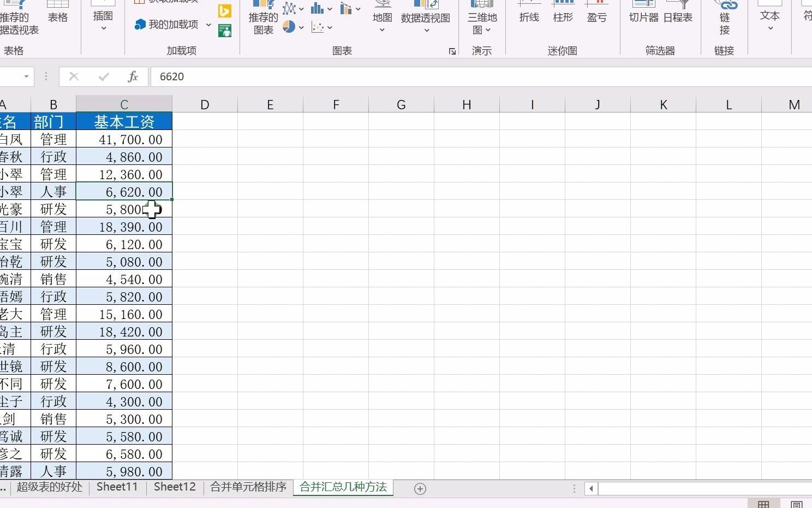Open Bing Maps add-in icon
Image resolution: width=812 pixels, height=508 pixels.
coord(224,10)
